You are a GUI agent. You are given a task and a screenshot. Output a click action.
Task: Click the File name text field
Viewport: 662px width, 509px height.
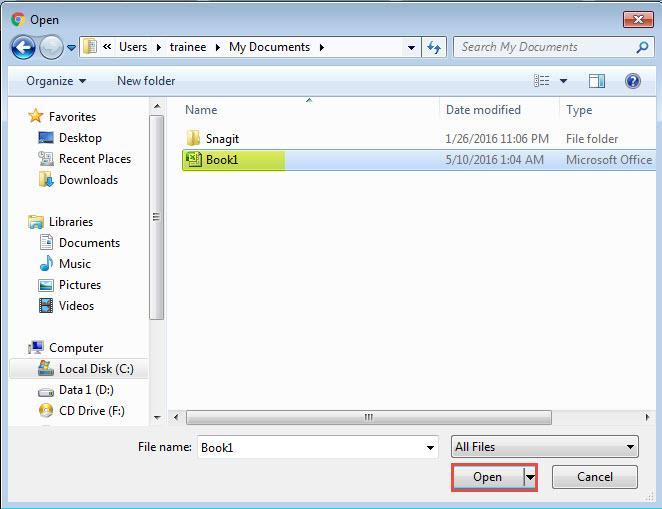[x=317, y=447]
